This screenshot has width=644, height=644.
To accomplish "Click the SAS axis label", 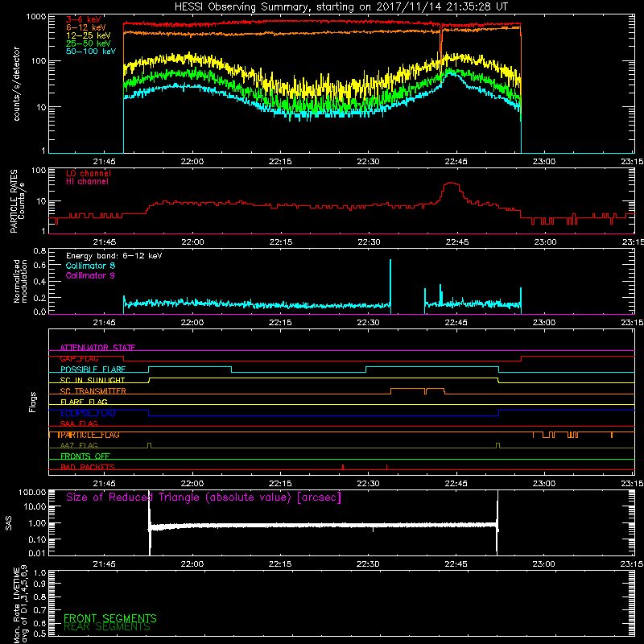I will (x=8, y=522).
